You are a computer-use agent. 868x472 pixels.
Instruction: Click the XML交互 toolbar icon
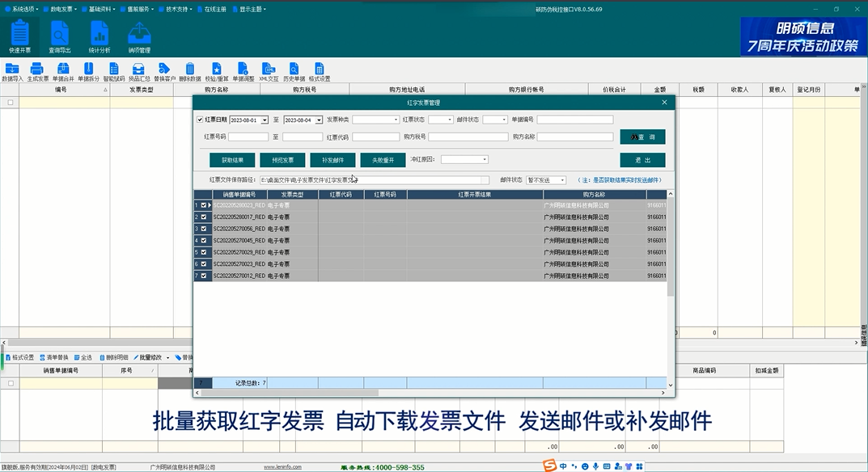click(269, 73)
